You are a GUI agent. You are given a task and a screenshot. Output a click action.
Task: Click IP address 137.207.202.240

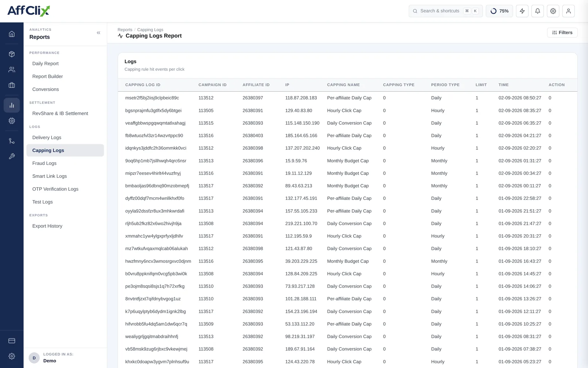302,148
